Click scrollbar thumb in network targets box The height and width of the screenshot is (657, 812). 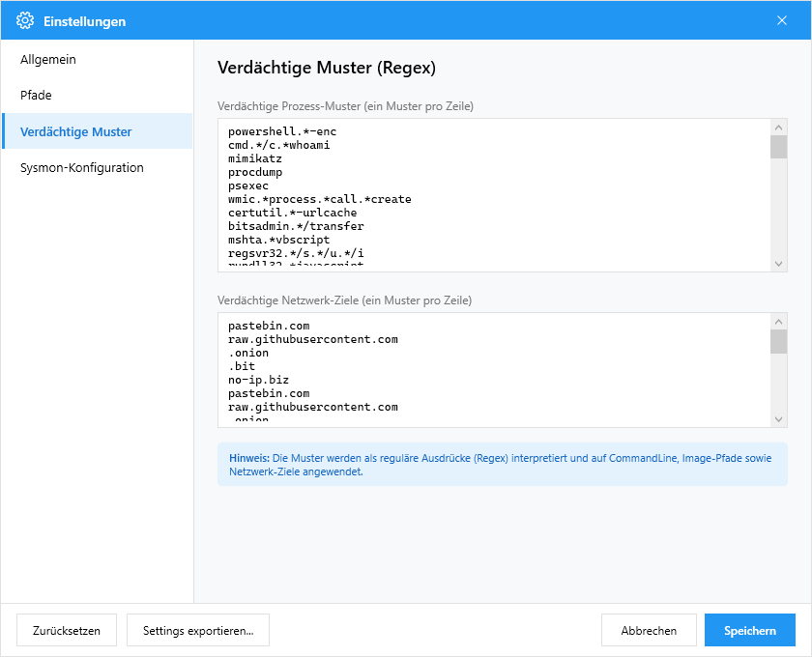tap(778, 341)
